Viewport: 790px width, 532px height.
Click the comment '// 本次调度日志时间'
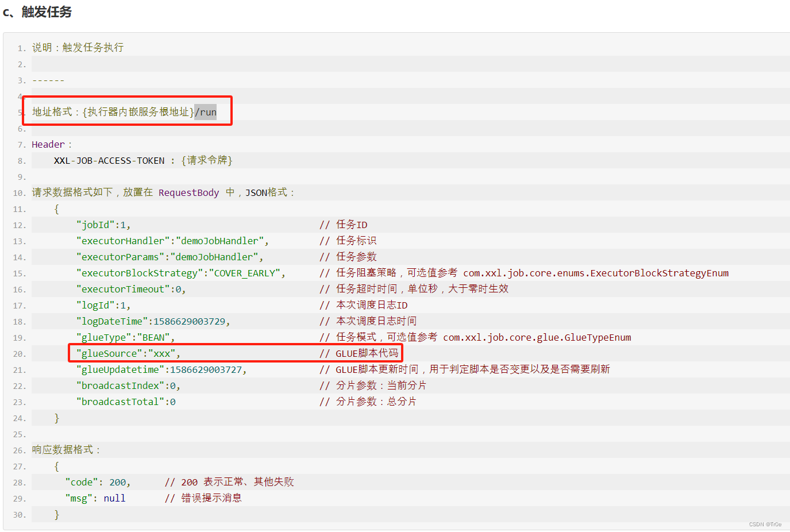[x=368, y=321]
